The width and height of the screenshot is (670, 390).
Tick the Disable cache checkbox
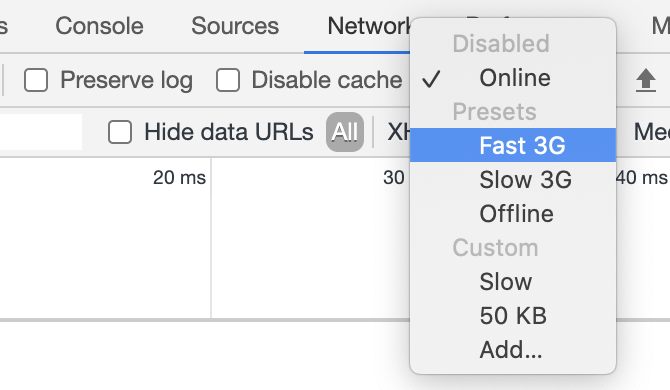[228, 80]
